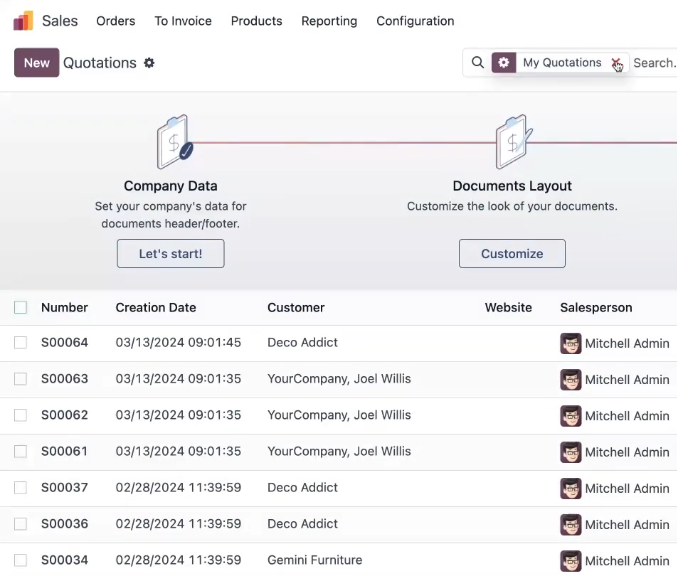
Task: Open the Configuration menu
Action: pyautogui.click(x=415, y=21)
